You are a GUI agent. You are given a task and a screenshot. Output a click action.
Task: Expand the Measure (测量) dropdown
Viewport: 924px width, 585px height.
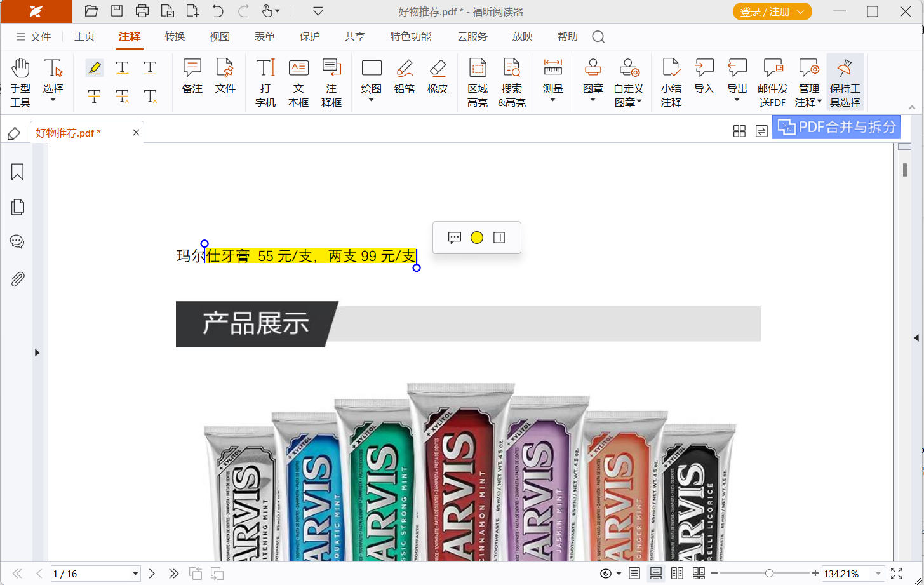tap(553, 99)
